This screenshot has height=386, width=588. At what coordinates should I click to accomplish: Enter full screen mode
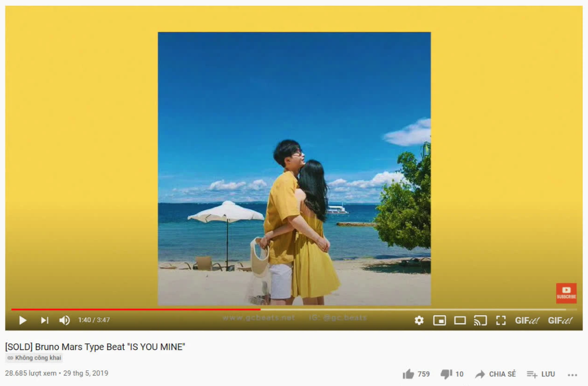tap(501, 320)
